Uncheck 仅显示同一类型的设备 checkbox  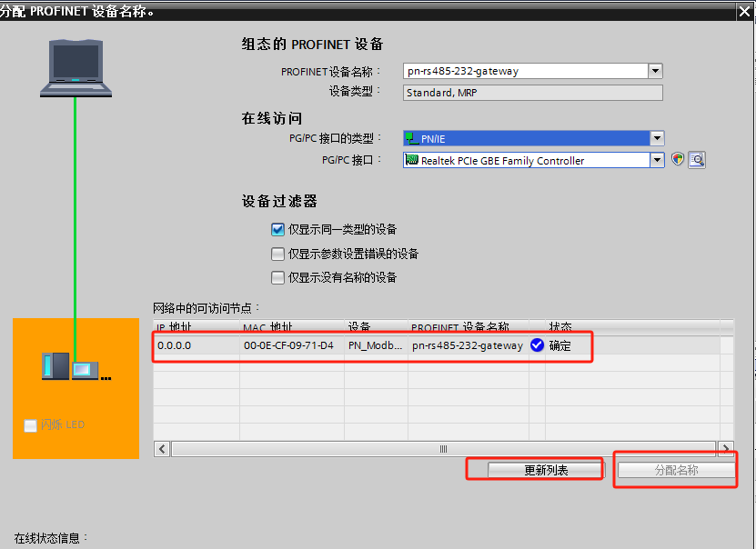[x=277, y=229]
